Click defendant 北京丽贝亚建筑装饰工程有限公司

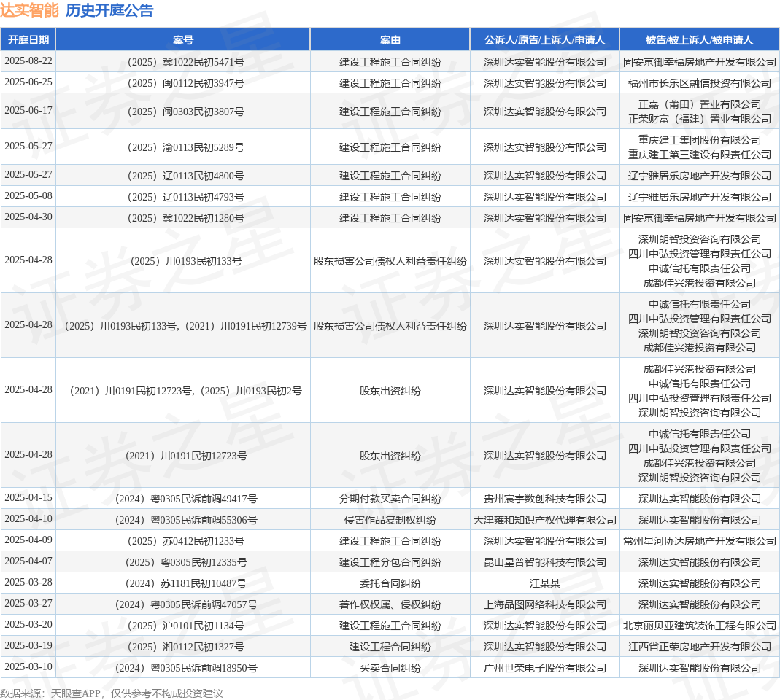(x=700, y=626)
